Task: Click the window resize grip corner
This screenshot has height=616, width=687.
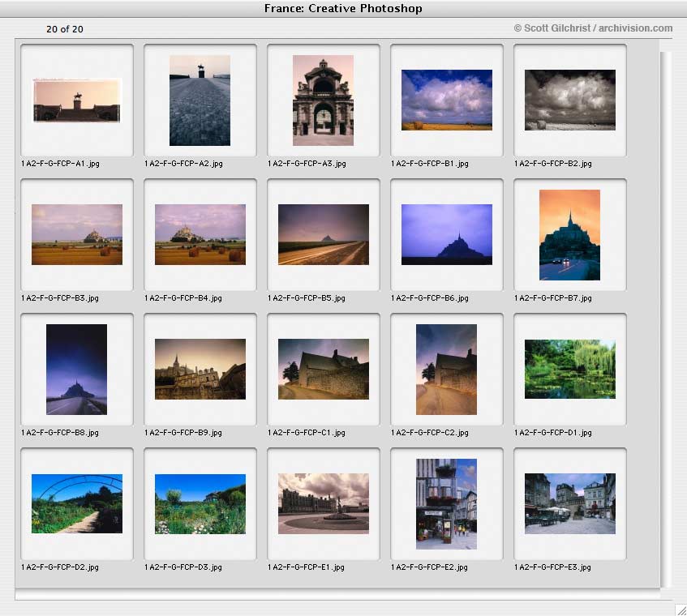Action: click(681, 610)
